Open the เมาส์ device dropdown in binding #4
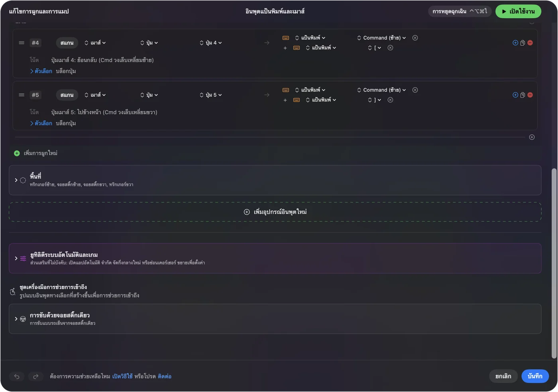558x392 pixels. pos(95,43)
